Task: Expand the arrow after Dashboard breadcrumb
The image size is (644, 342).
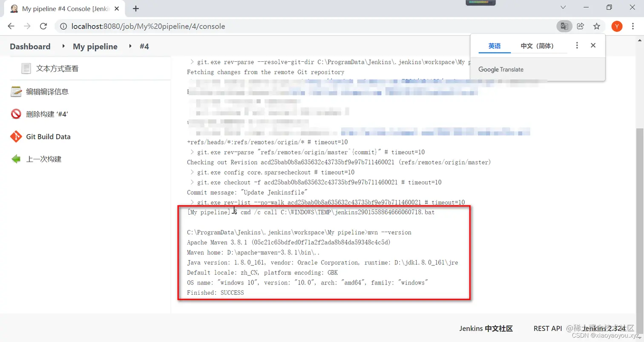Action: [x=63, y=46]
